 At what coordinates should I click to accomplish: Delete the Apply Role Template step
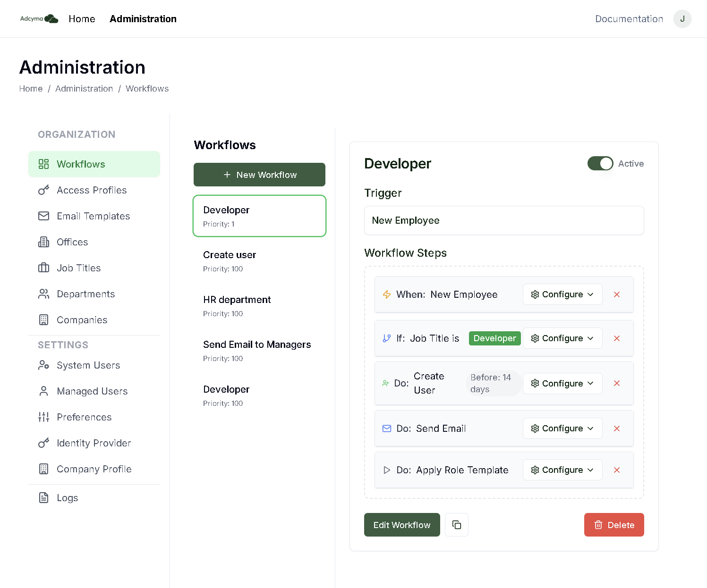(616, 470)
